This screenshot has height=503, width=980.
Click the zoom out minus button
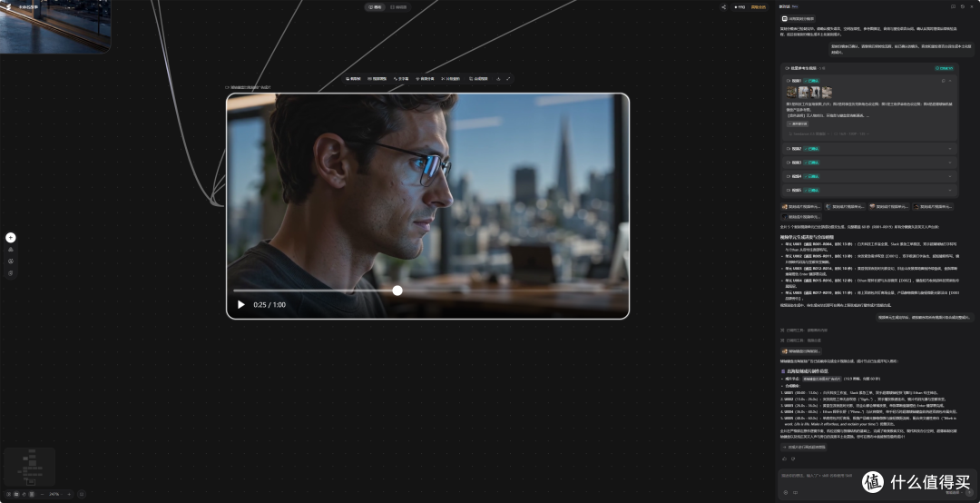42,494
